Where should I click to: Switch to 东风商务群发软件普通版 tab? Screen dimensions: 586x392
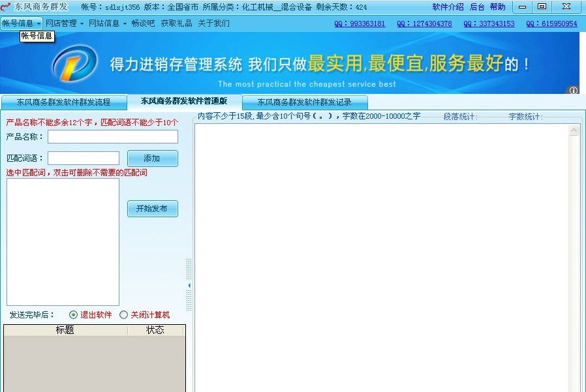184,101
